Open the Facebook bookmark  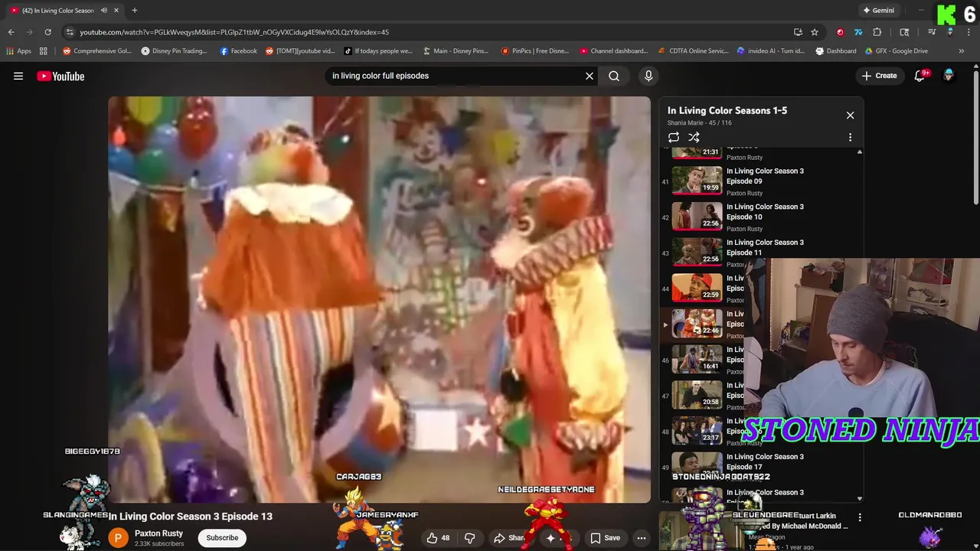(x=238, y=51)
